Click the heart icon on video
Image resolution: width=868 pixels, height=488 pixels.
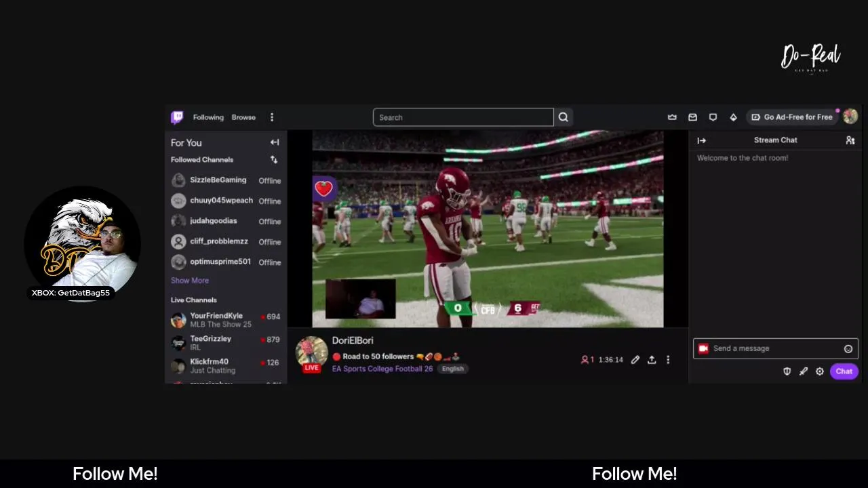[x=323, y=188]
